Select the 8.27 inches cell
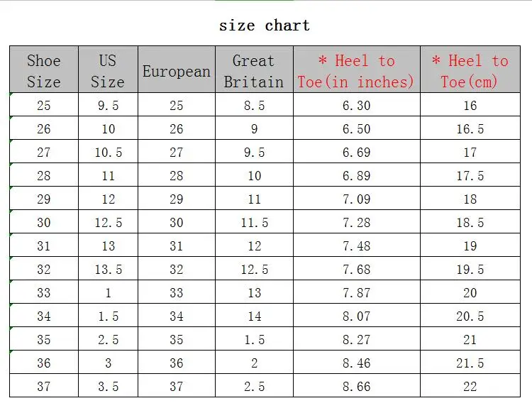This screenshot has width=532, height=408. pos(357,339)
